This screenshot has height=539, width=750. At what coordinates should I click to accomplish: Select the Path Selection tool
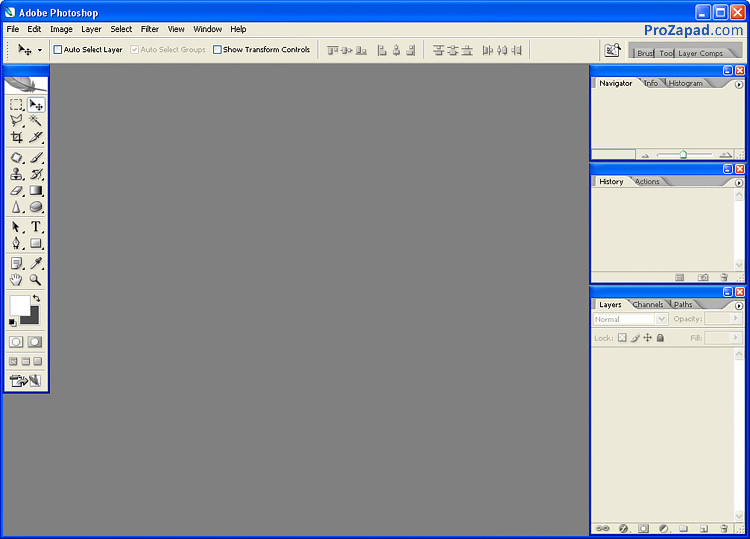point(16,227)
